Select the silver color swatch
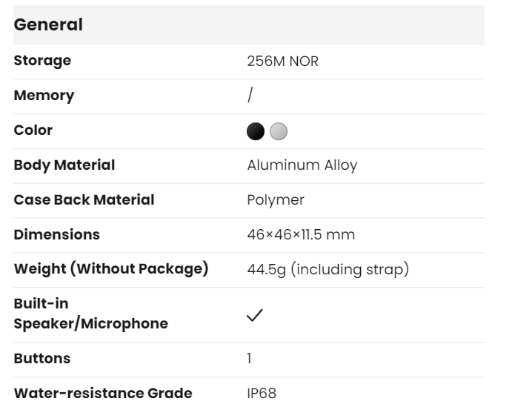This screenshot has height=410, width=532. 278,131
